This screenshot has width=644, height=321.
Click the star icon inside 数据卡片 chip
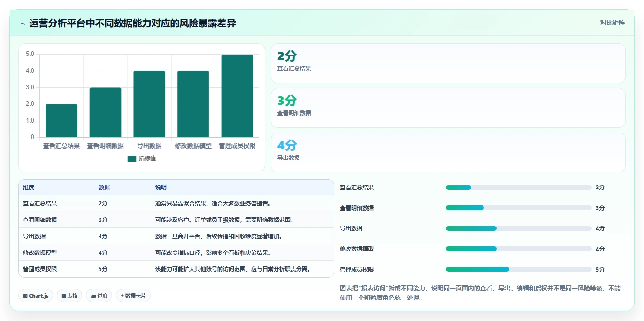122,296
